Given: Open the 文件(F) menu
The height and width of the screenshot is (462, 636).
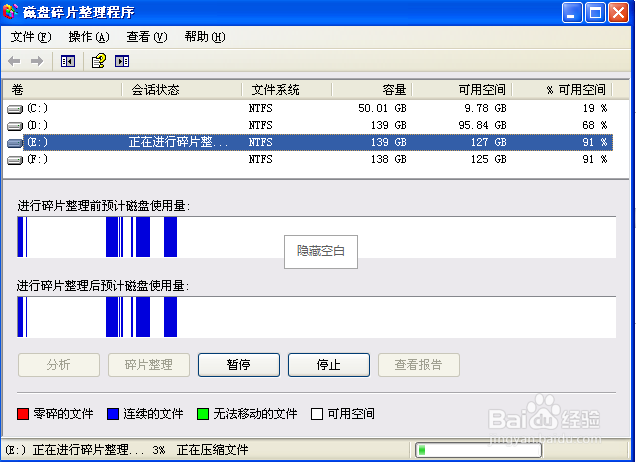Looking at the screenshot, I should [31, 37].
